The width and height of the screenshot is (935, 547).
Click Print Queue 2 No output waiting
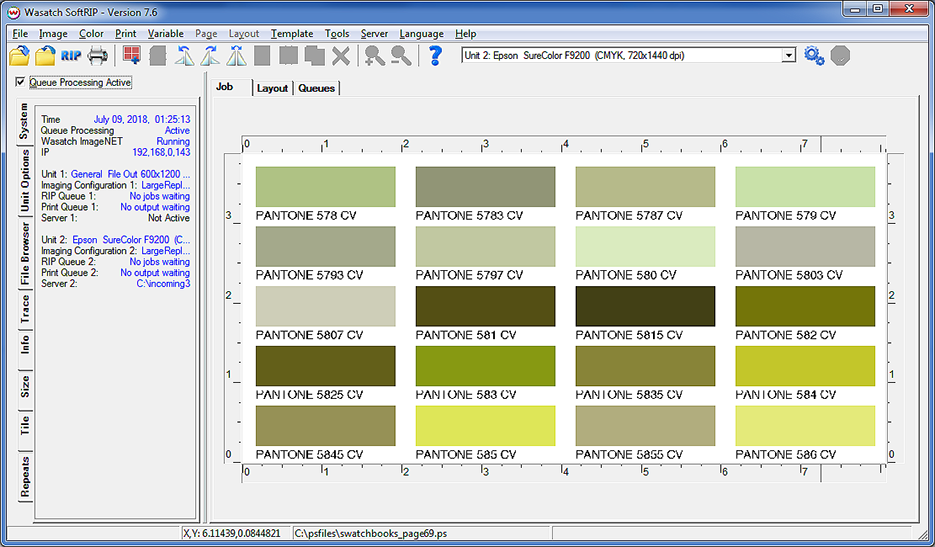pos(154,273)
